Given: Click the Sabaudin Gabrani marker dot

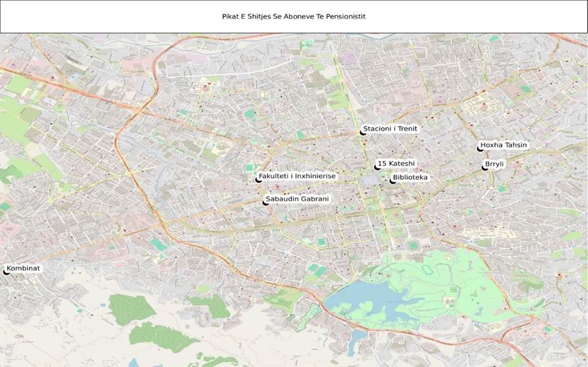Looking at the screenshot, I should point(265,203).
